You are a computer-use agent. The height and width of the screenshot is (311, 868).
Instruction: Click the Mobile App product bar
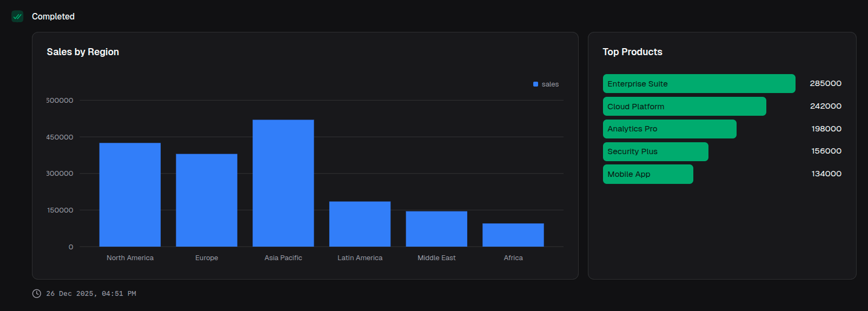point(648,174)
